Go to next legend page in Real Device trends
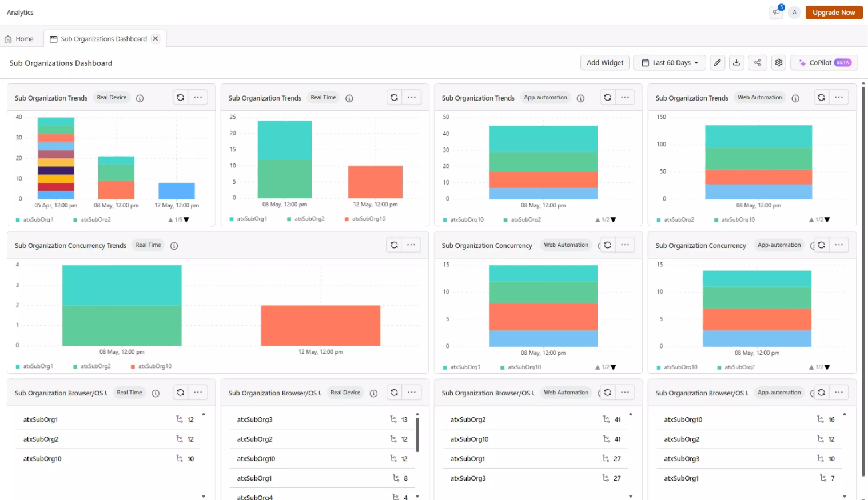The height and width of the screenshot is (500, 868). (186, 220)
